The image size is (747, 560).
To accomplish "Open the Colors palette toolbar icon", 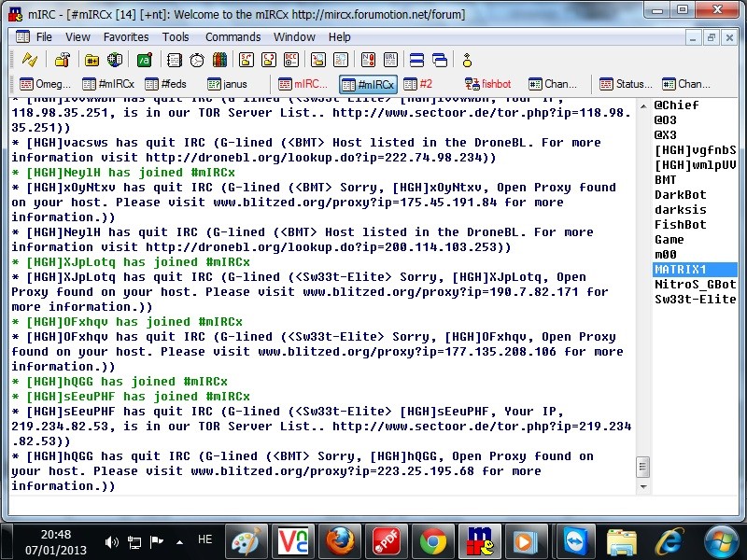I will tap(219, 60).
